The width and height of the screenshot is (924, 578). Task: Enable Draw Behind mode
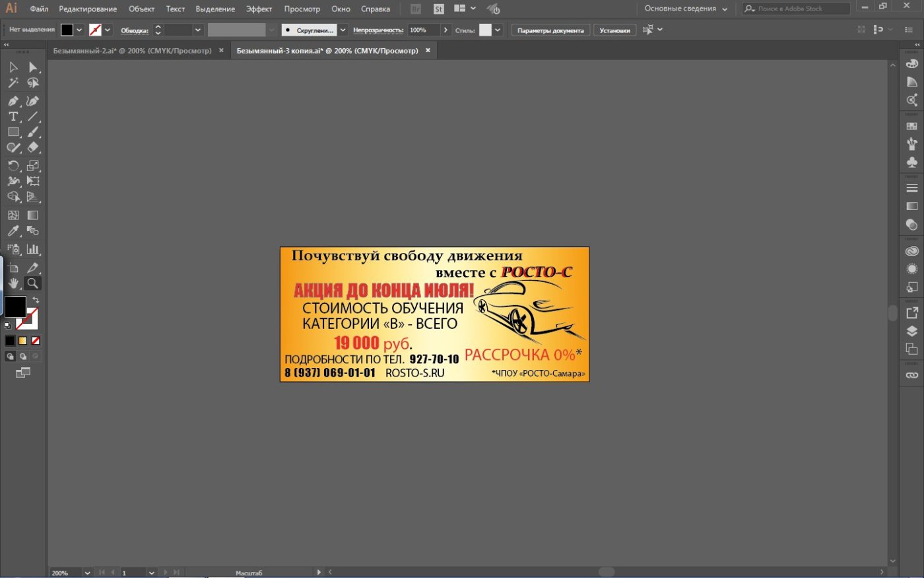click(22, 357)
